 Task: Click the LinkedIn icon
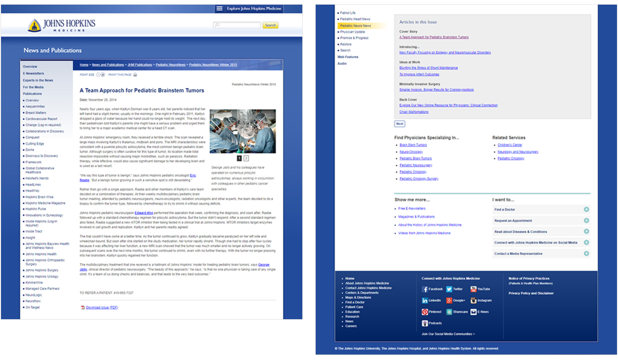pyautogui.click(x=425, y=301)
